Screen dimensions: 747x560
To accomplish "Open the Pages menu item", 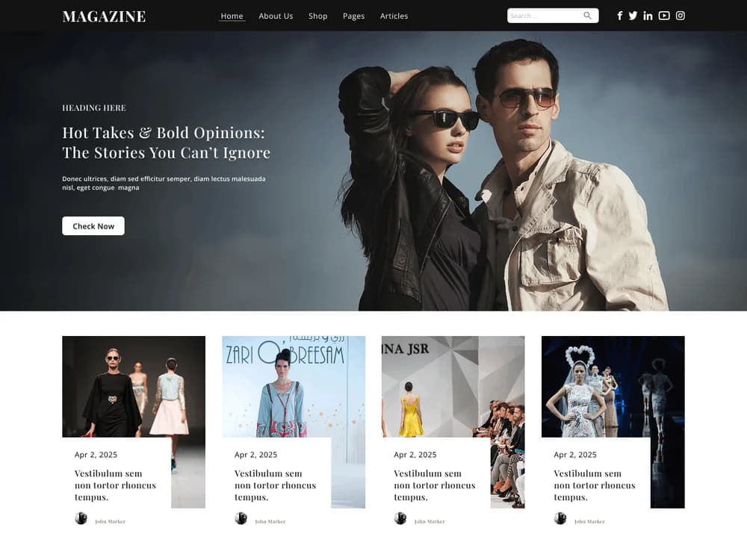I will click(353, 16).
